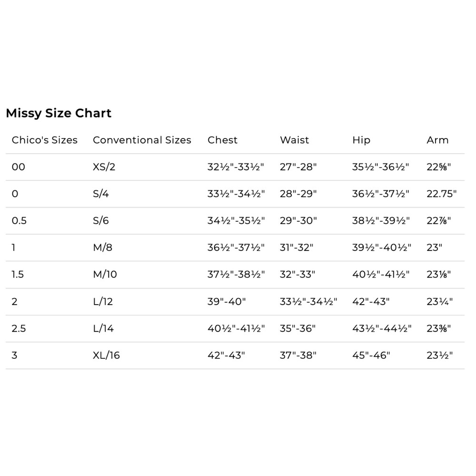This screenshot has height=476, width=476.
Task: Click the Waist column header
Action: [x=294, y=140]
